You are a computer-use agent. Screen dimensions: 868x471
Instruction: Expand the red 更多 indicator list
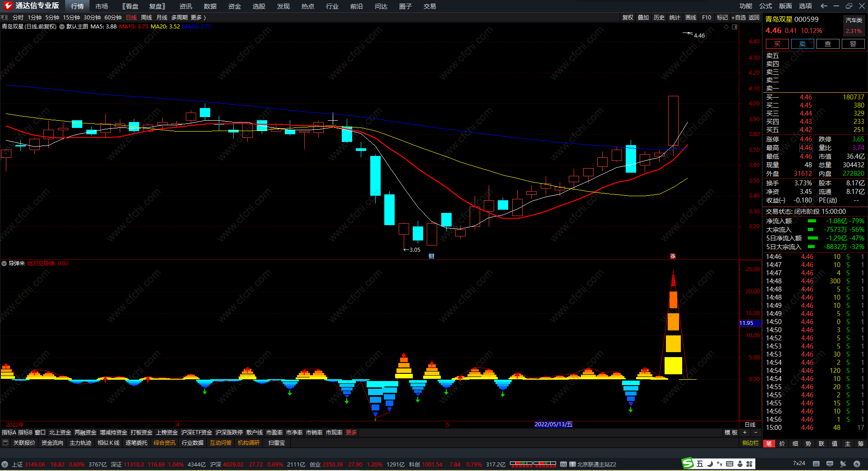[351, 433]
